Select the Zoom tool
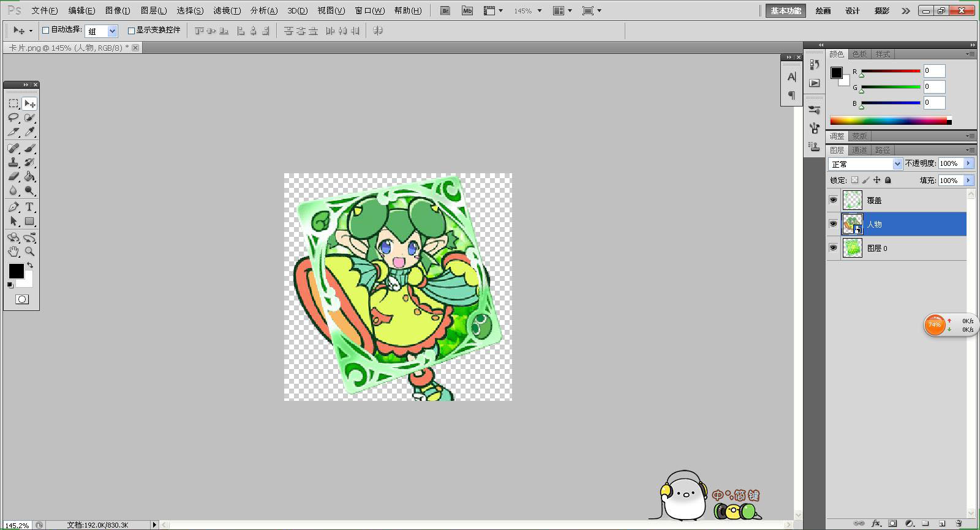 pos(29,252)
